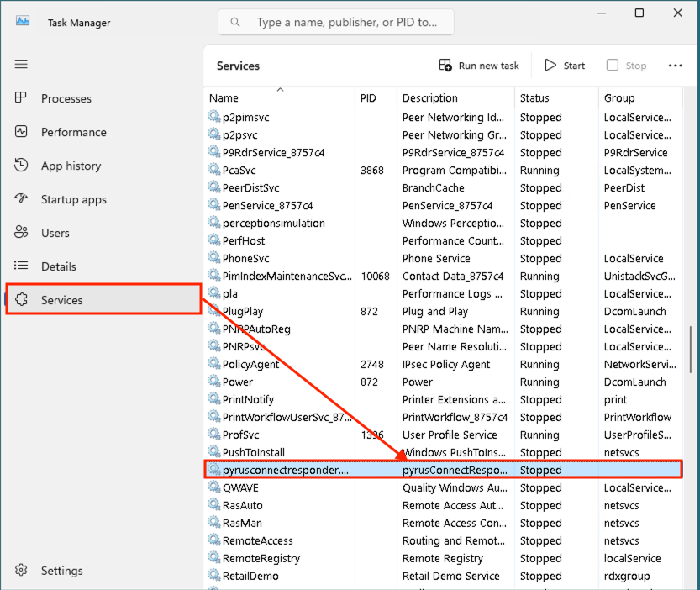This screenshot has width=700, height=590.
Task: Click the Stop square icon
Action: 613,66
